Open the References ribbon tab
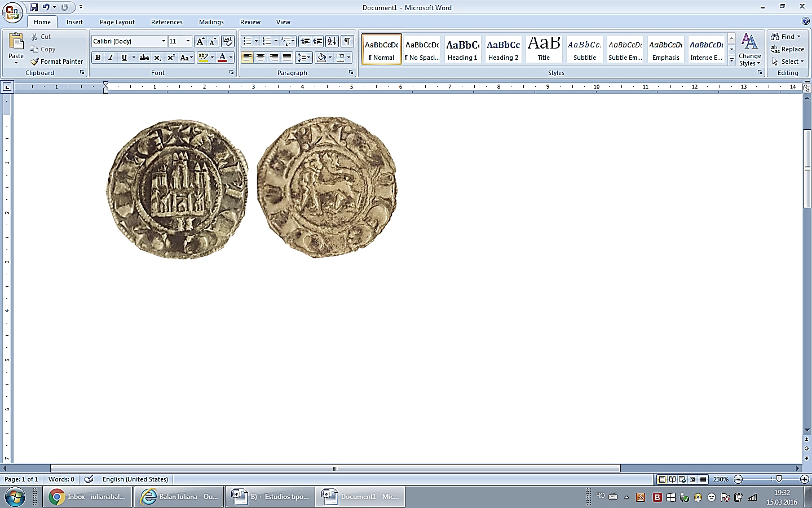Image resolution: width=812 pixels, height=508 pixels. [x=166, y=22]
